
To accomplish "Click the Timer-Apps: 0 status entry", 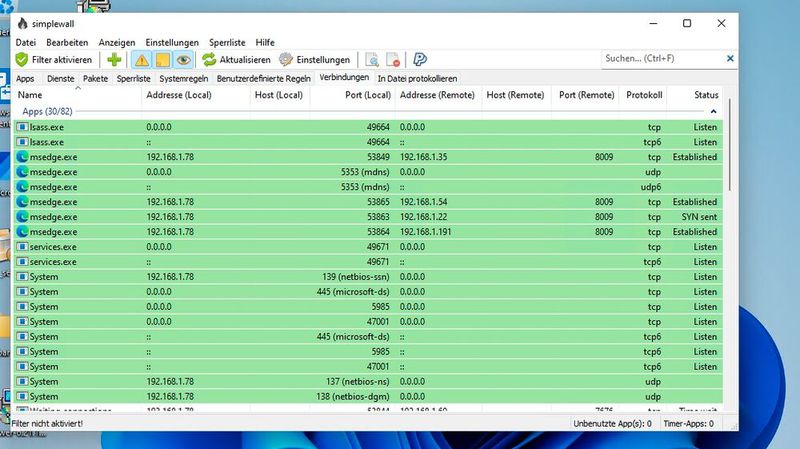I will point(688,423).
